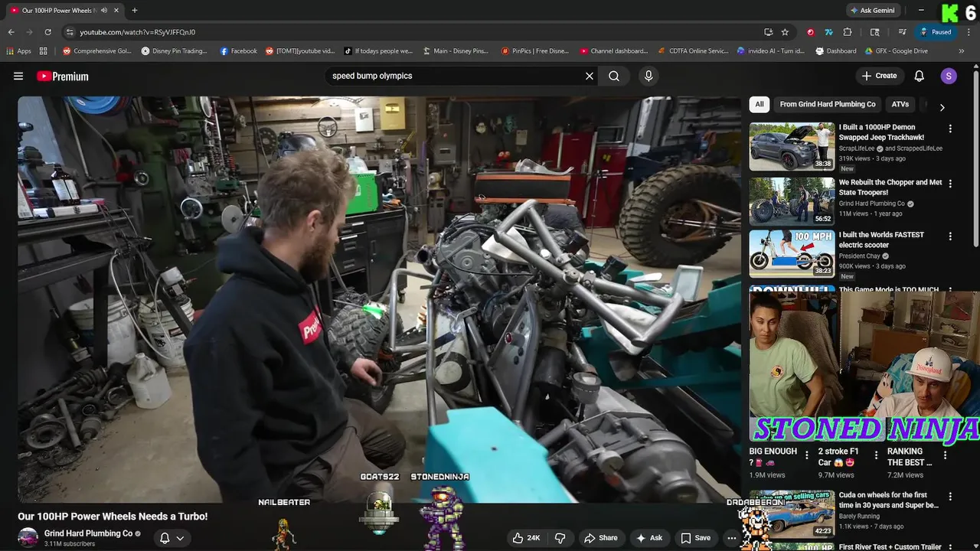Clear the search box text
This screenshot has height=551, width=980.
[590, 76]
